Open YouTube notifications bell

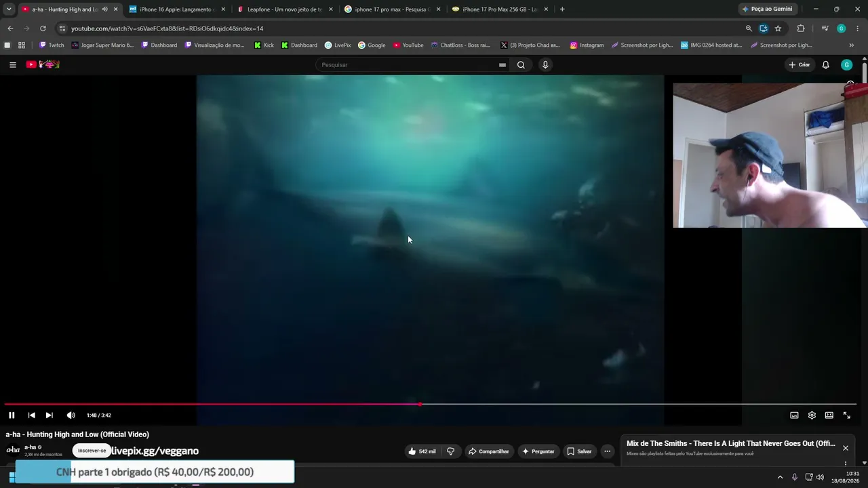tap(825, 65)
